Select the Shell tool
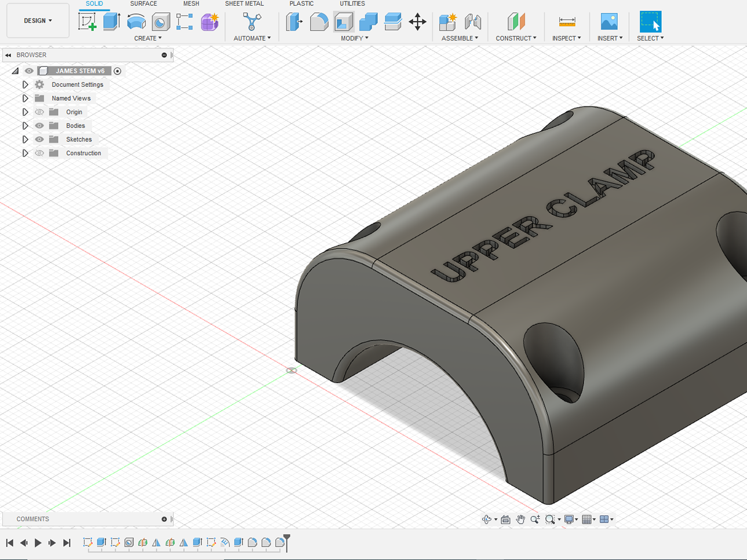 344,22
